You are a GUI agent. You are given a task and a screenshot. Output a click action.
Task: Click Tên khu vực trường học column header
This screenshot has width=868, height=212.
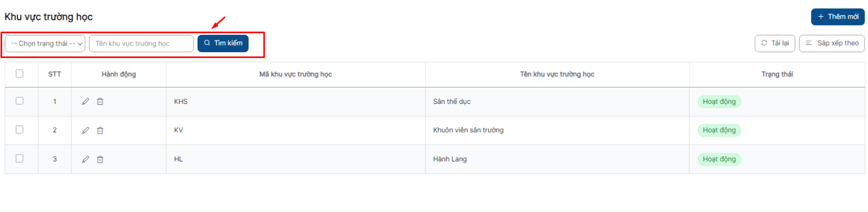557,74
